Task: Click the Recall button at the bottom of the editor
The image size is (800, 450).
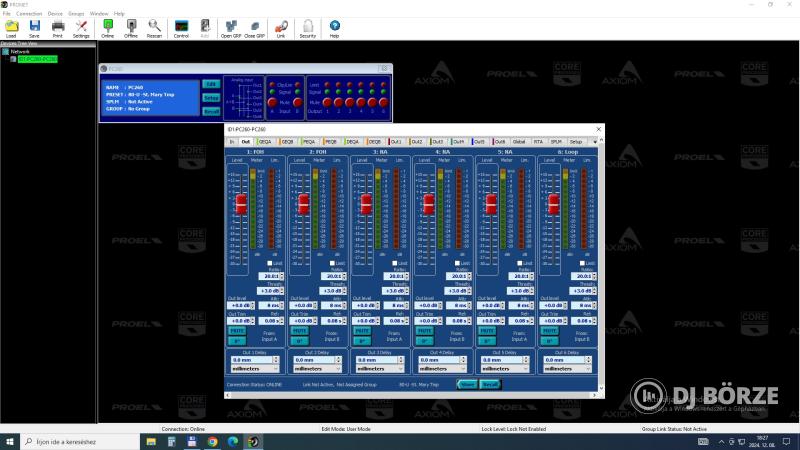Action: 490,384
